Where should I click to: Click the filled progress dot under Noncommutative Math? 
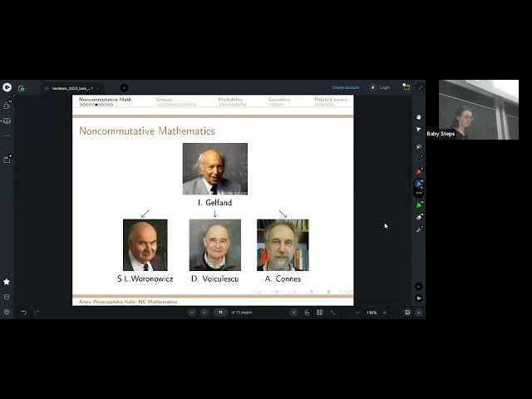96,105
